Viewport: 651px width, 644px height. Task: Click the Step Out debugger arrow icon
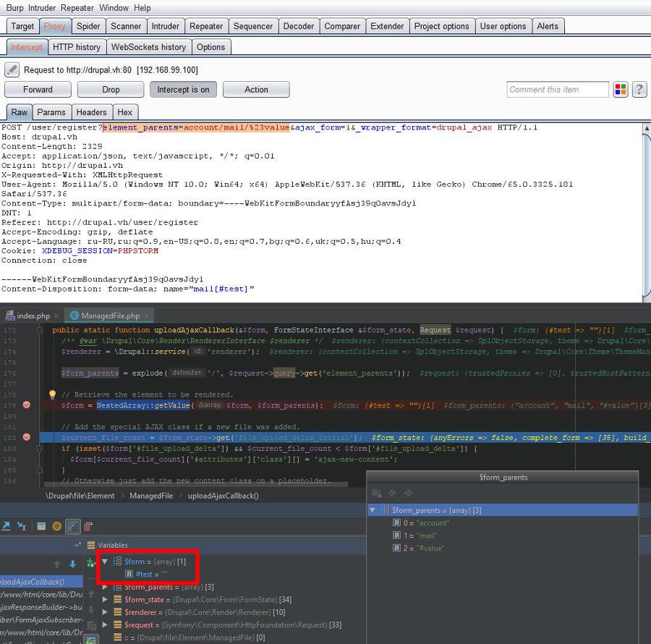pos(6,526)
